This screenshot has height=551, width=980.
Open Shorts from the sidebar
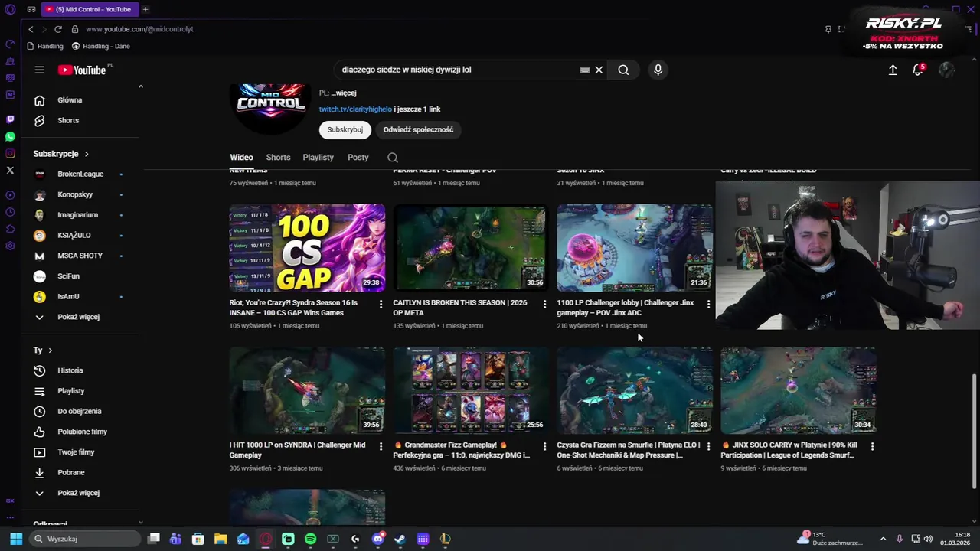[x=68, y=121]
